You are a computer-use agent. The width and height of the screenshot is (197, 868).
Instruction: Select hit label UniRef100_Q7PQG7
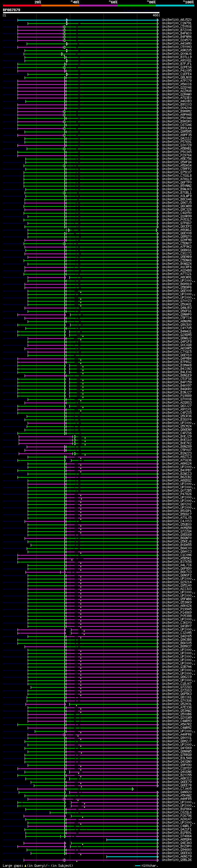(177, 223)
